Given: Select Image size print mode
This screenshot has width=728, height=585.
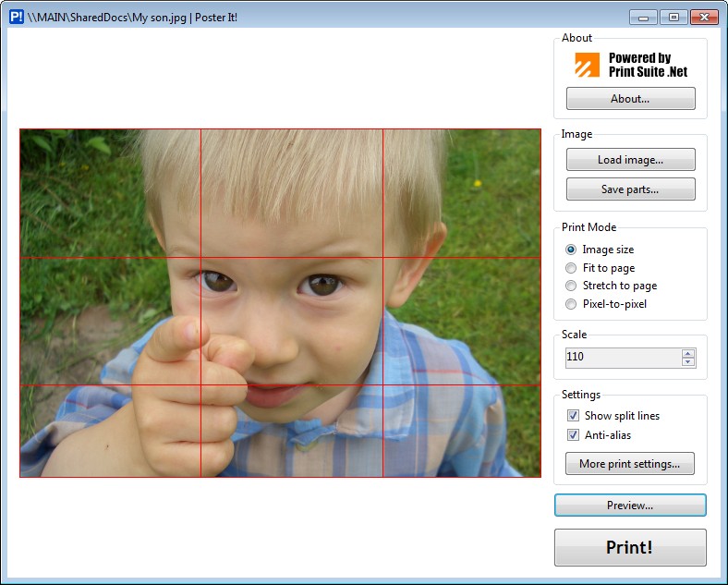Looking at the screenshot, I should [572, 250].
